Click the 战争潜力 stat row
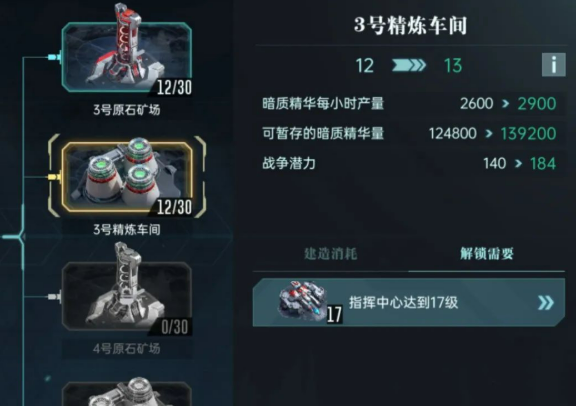 tap(408, 163)
